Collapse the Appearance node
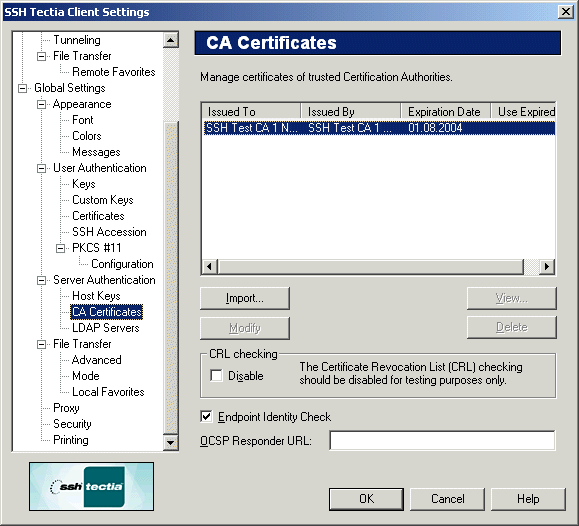Image resolution: width=579 pixels, height=526 pixels. pos(41,104)
